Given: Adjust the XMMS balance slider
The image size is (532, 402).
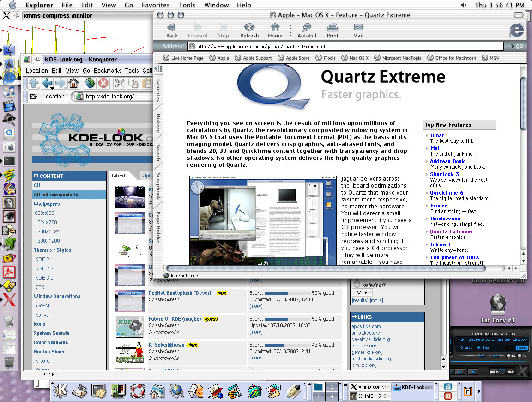Looking at the screenshot, I should (x=496, y=355).
